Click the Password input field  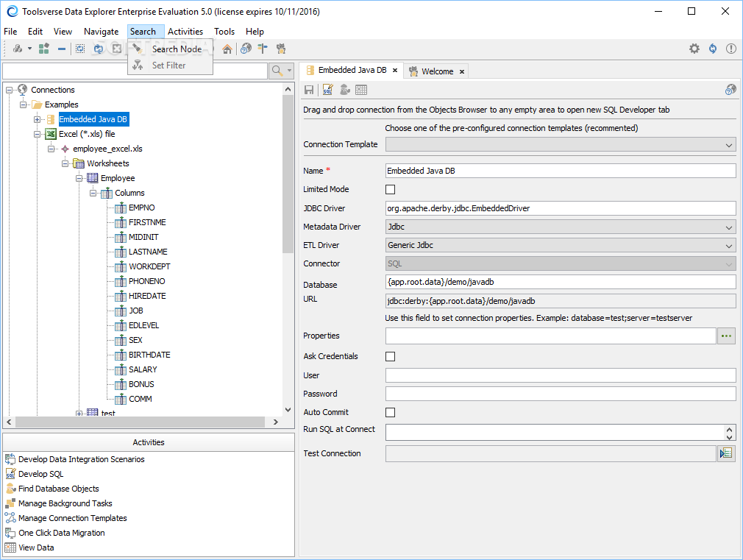(561, 394)
